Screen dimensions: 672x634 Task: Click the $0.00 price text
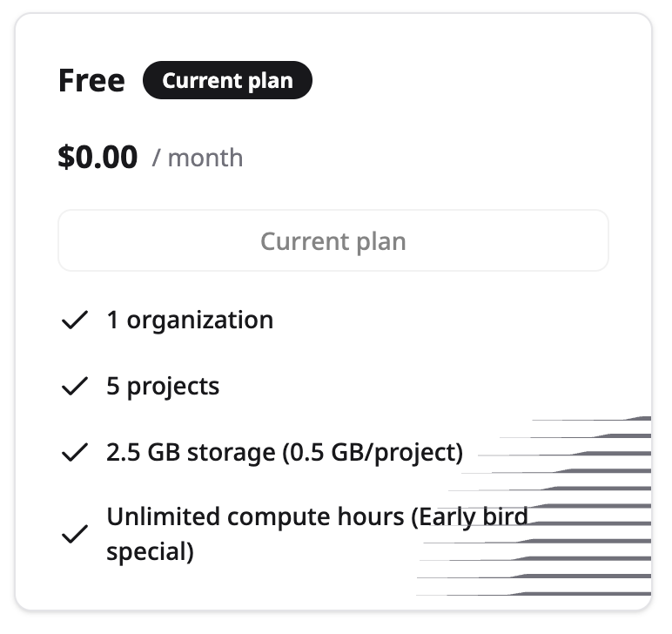tap(97, 158)
